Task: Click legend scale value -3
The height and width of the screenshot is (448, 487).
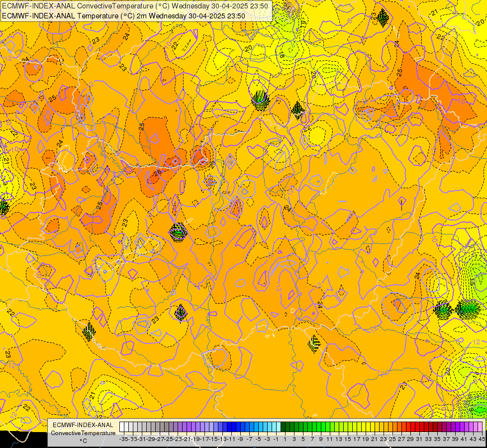Action: (x=267, y=440)
